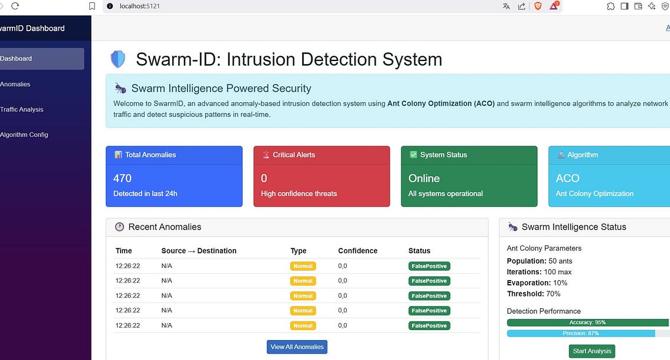Select the System Status Online card
This screenshot has width=670, height=360.
pos(469,176)
